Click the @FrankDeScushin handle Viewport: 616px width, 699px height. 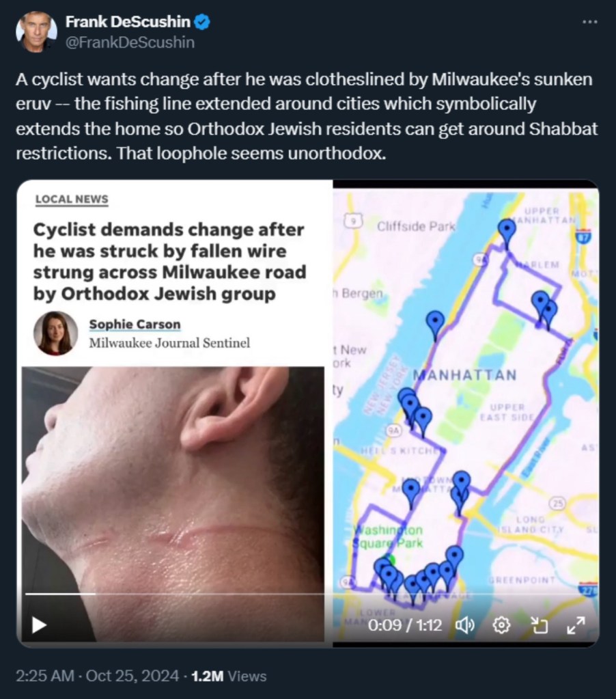tap(130, 42)
